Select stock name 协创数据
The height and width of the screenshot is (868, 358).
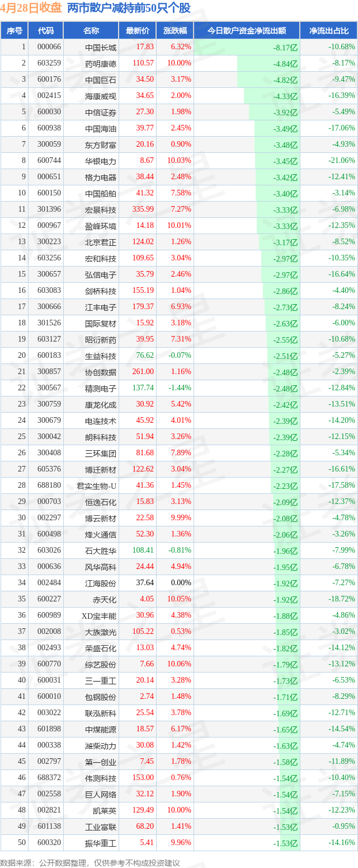pos(101,372)
